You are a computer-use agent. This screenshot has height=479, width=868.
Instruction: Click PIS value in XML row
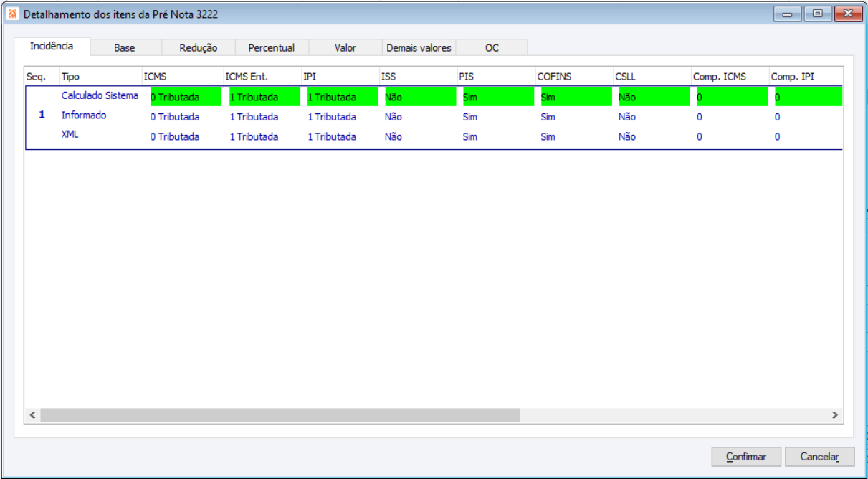click(x=470, y=136)
